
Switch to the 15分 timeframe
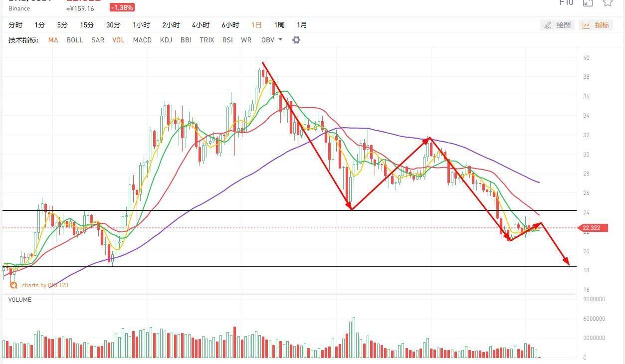pyautogui.click(x=87, y=25)
